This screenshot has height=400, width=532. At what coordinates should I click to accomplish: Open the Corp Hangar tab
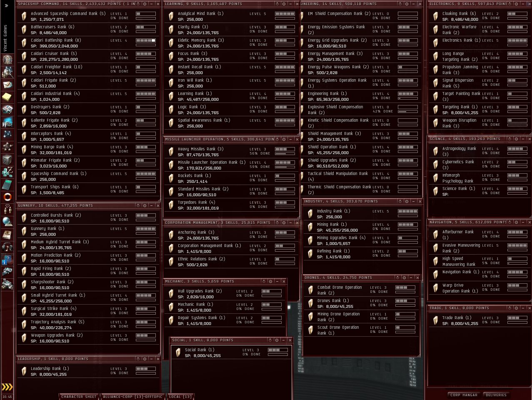pos(464,395)
